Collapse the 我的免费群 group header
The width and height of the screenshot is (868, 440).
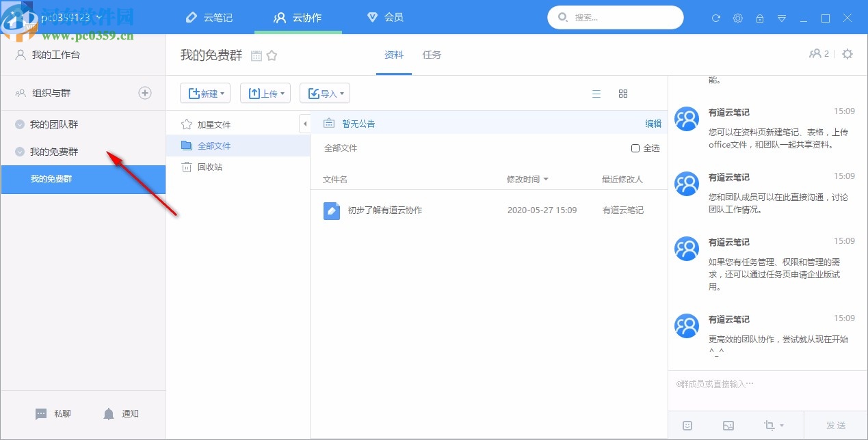[20, 152]
